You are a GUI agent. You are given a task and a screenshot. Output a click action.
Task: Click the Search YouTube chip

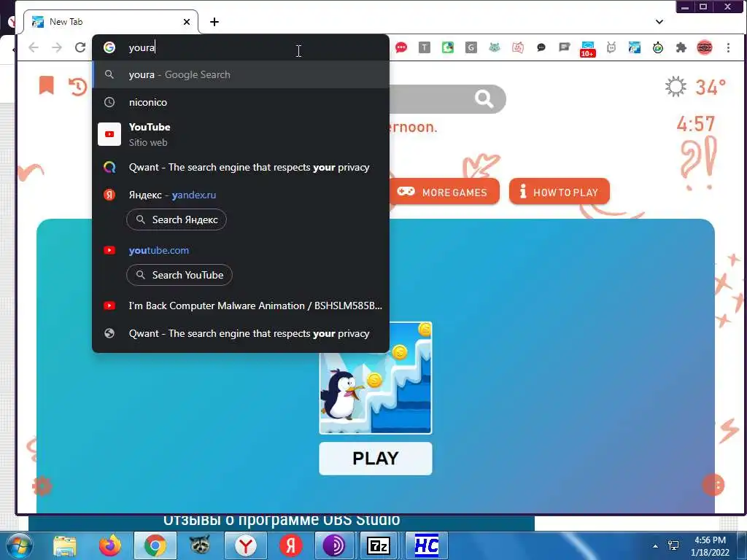(x=179, y=275)
